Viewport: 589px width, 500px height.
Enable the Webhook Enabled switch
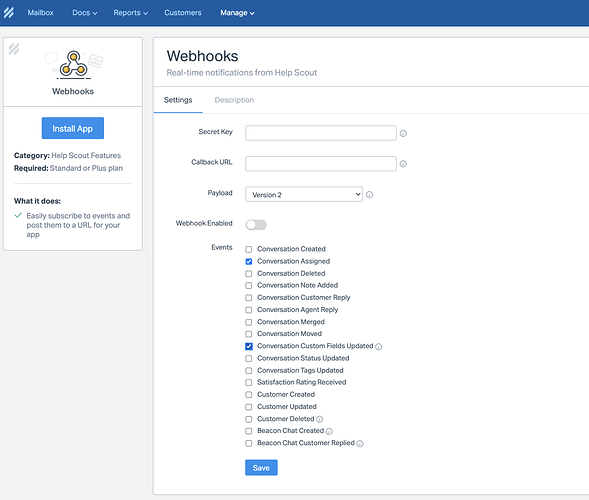[256, 225]
